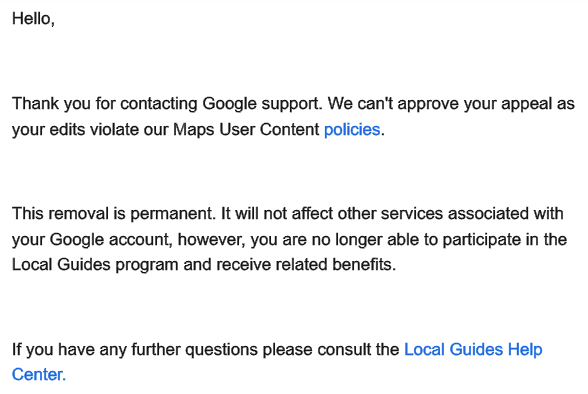Open the Local Guides Help Center link
The height and width of the screenshot is (394, 588).
click(473, 349)
